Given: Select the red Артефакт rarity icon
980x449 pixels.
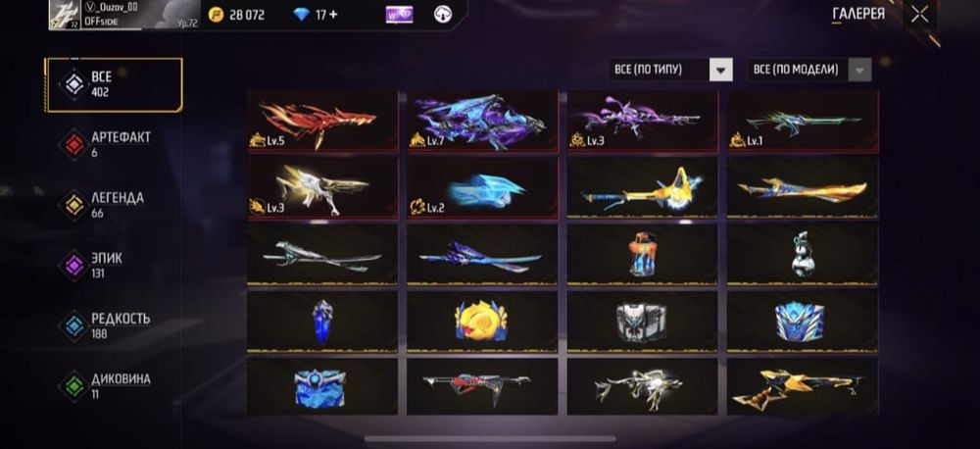Looking at the screenshot, I should (x=74, y=145).
